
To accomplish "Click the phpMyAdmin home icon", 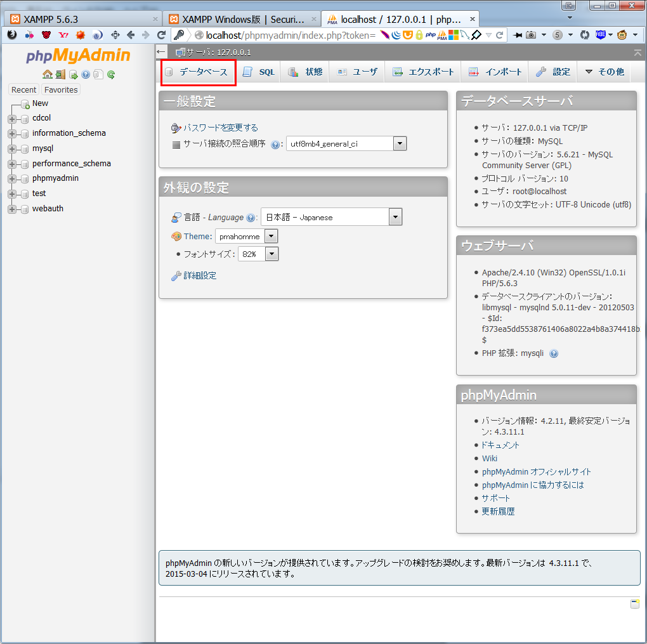I will (48, 74).
